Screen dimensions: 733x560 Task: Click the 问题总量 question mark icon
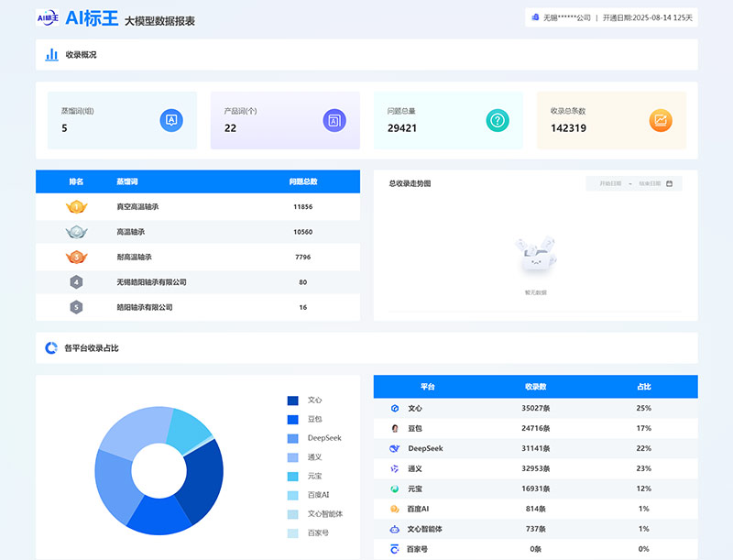pos(497,120)
